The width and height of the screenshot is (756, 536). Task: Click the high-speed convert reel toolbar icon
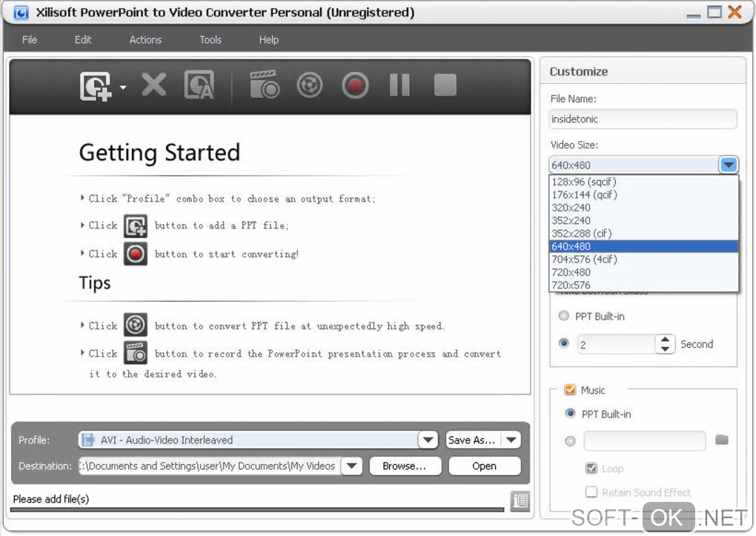(x=310, y=85)
